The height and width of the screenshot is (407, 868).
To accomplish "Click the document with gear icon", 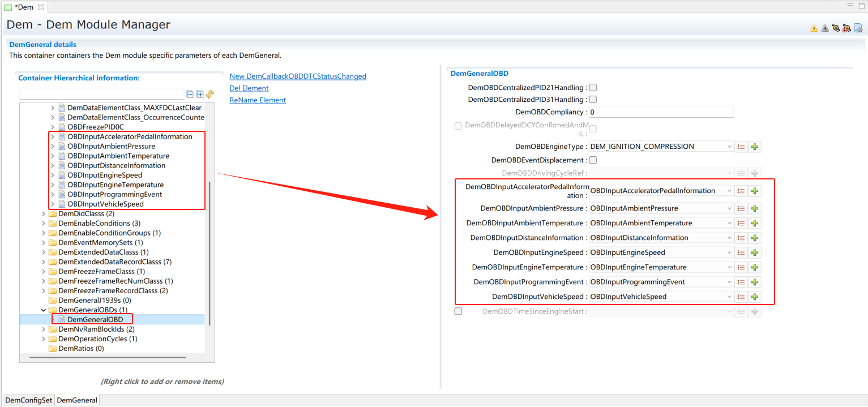I will point(858,28).
